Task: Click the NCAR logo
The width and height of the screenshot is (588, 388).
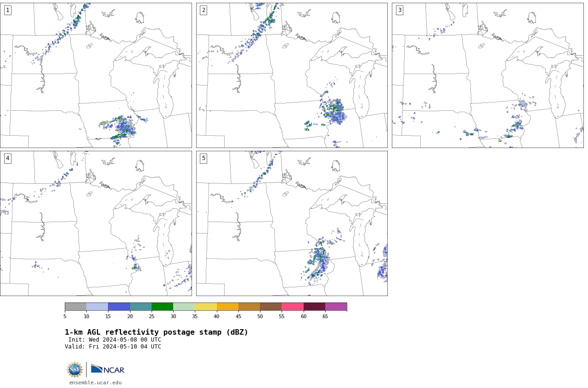Action: 107,369
